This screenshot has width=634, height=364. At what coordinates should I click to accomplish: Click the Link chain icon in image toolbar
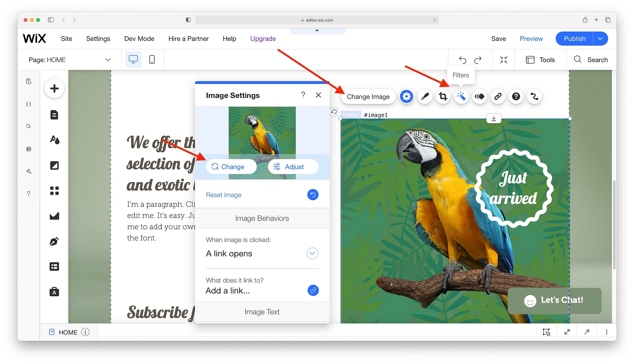[498, 96]
